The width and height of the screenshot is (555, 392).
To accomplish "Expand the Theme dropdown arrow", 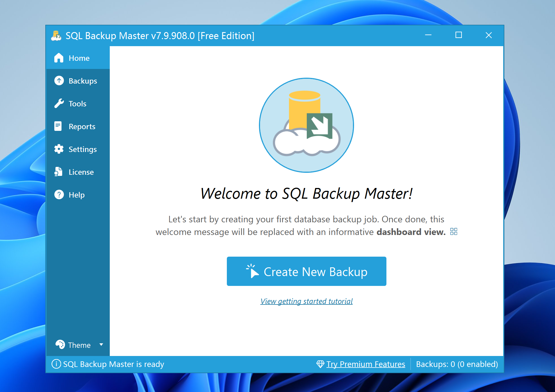I will pos(101,344).
